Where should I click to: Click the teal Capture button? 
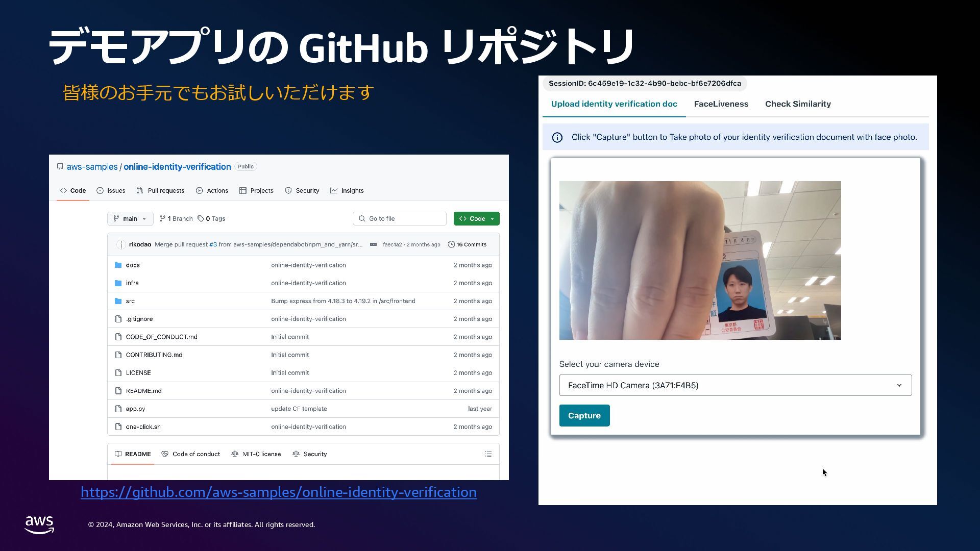coord(584,416)
